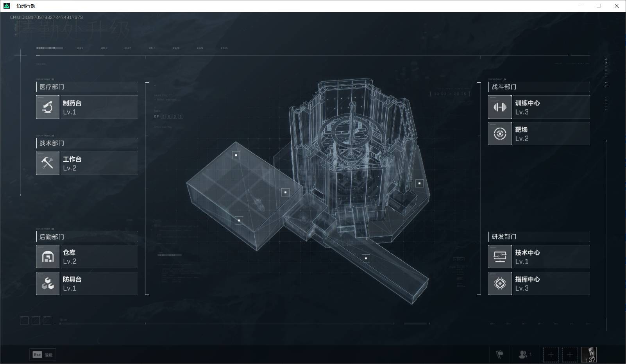Screen dimensions: 626x364
Task: Open the 制药台 microscope icon
Action: click(48, 107)
